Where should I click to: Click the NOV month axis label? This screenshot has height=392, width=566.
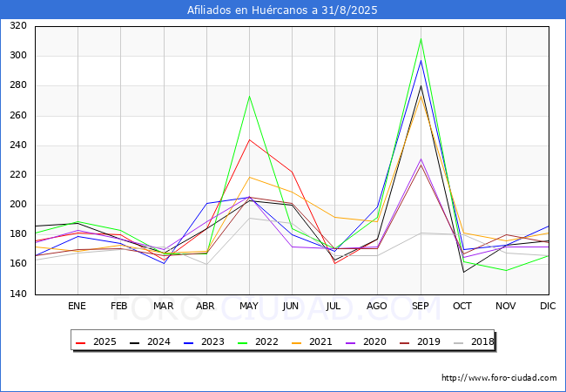pyautogui.click(x=505, y=306)
